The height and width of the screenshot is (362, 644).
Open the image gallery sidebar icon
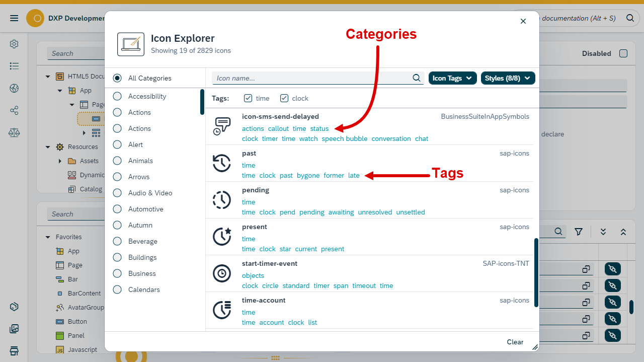(14, 329)
